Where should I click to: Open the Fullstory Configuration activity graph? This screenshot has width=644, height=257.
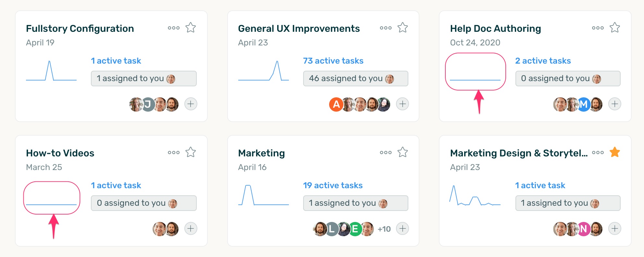[51, 71]
